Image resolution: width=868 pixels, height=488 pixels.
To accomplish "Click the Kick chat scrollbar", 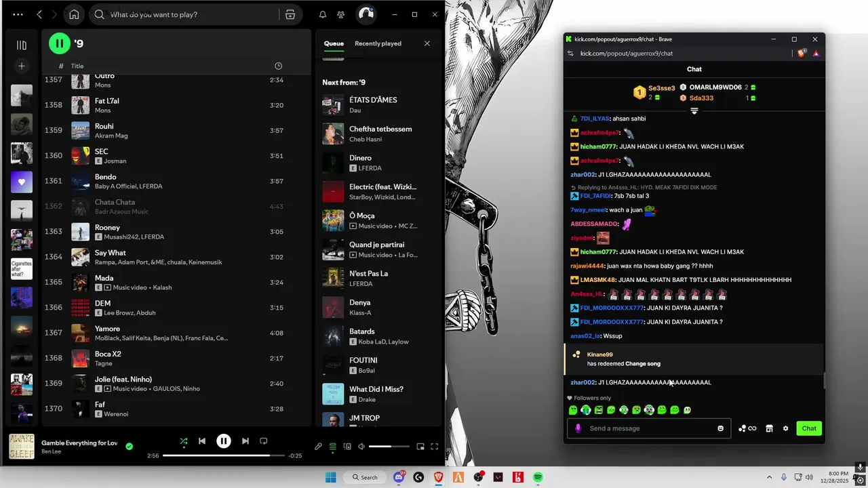I will point(825,380).
